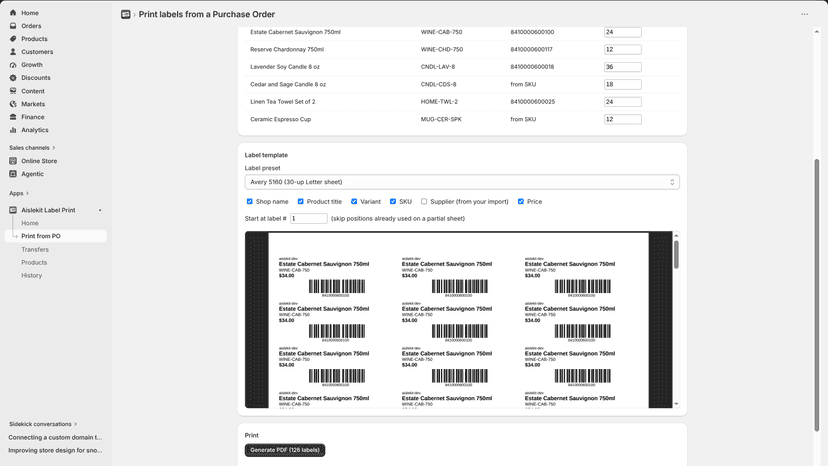Toggle the Price checkbox
This screenshot has height=466, width=828.
521,201
